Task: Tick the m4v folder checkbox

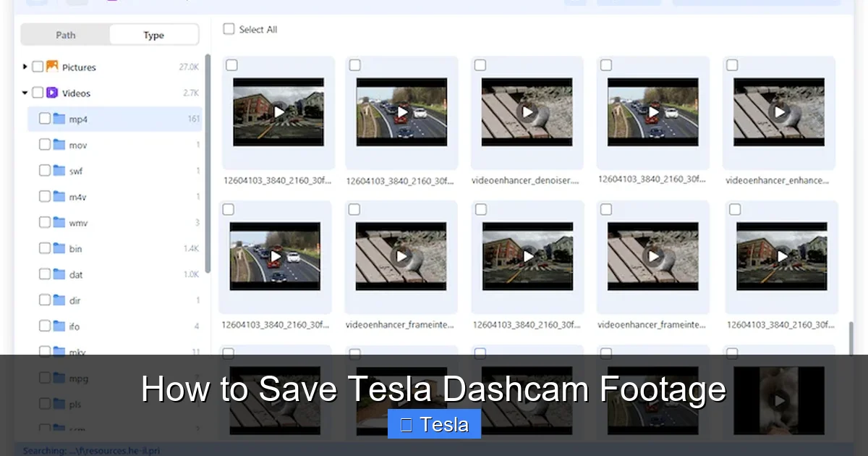Action: tap(45, 196)
